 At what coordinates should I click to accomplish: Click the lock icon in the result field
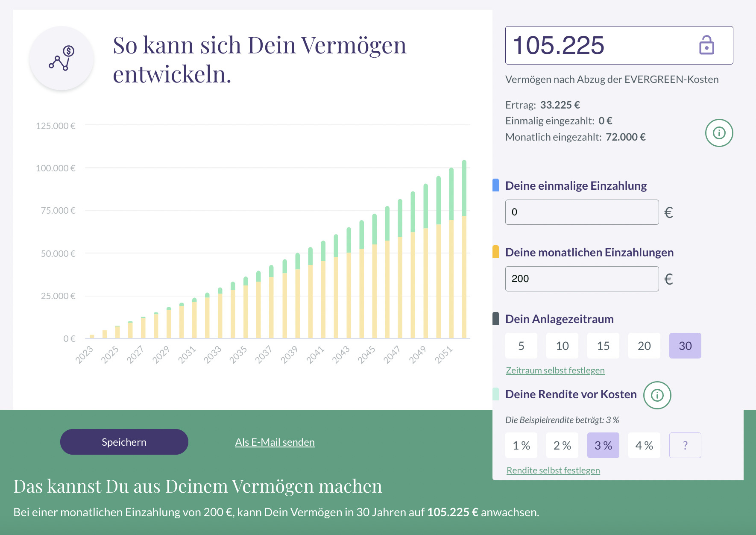tap(706, 45)
